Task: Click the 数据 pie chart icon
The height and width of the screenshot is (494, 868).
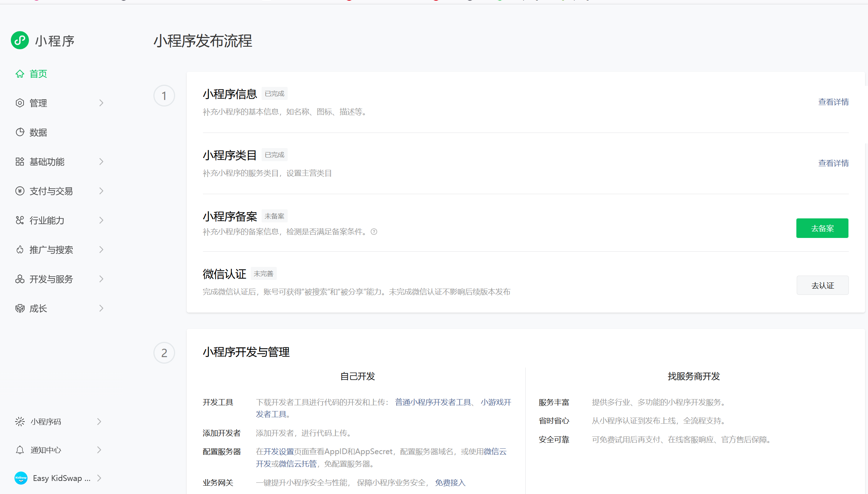Action: tap(20, 132)
